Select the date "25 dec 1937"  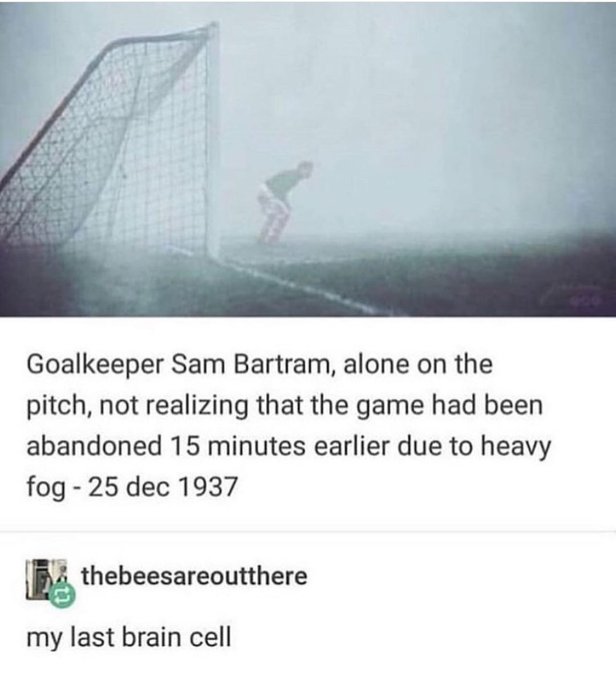click(x=163, y=486)
